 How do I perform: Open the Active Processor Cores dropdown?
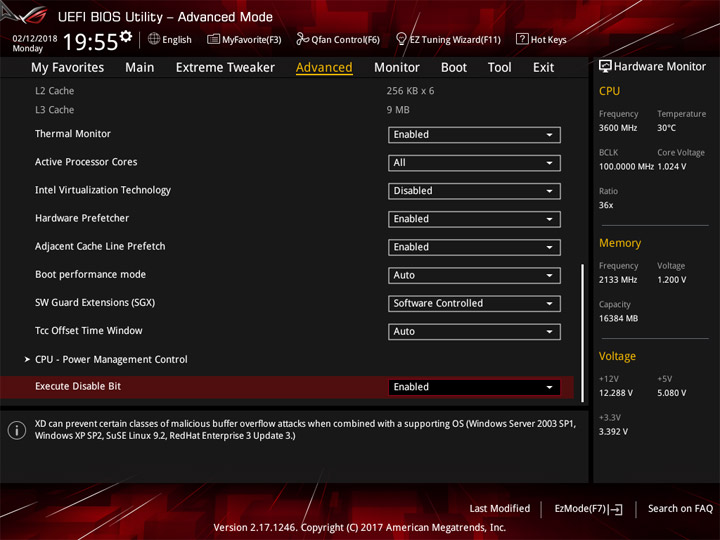(474, 163)
